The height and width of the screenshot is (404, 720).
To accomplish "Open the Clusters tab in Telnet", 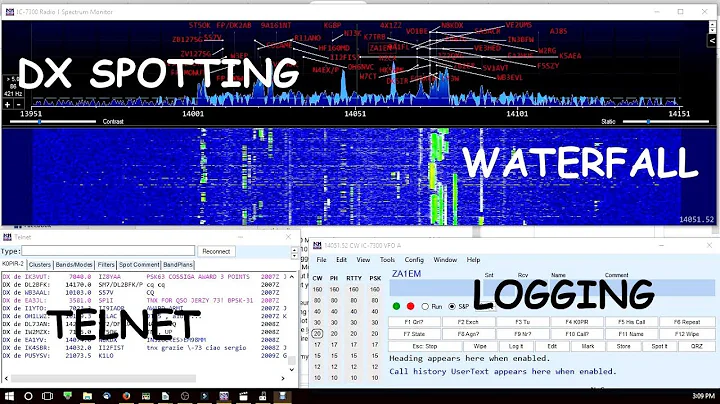I will coord(40,265).
